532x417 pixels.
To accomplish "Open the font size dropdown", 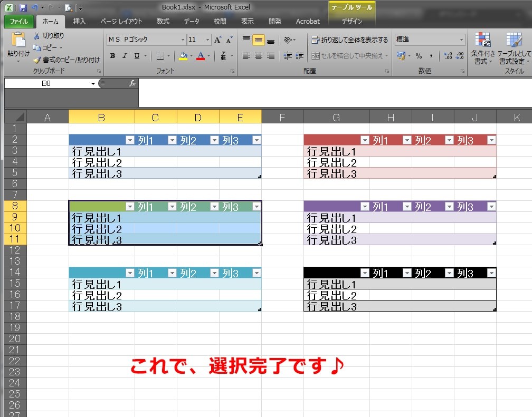I will tap(207, 40).
